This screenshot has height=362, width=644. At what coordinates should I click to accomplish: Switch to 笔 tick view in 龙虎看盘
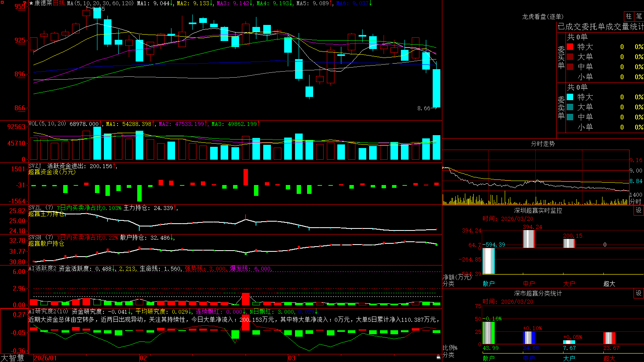(x=639, y=16)
